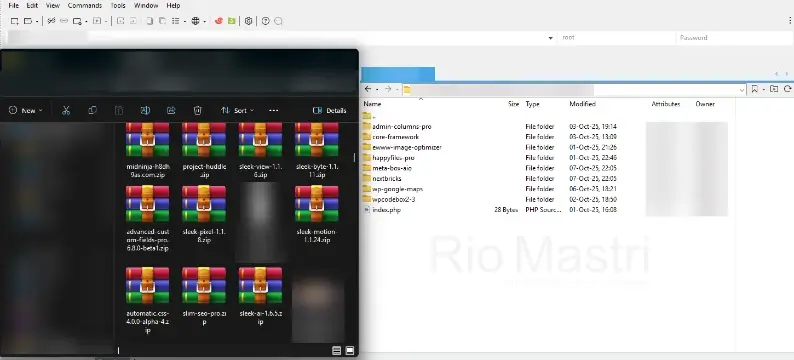Click the open directory folder icon by bookmark
Screen dimensions: 794x360
coord(774,89)
